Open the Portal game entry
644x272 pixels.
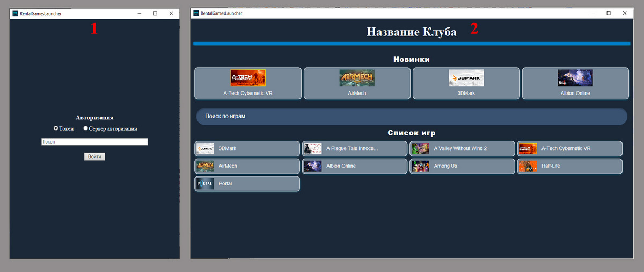pyautogui.click(x=247, y=184)
